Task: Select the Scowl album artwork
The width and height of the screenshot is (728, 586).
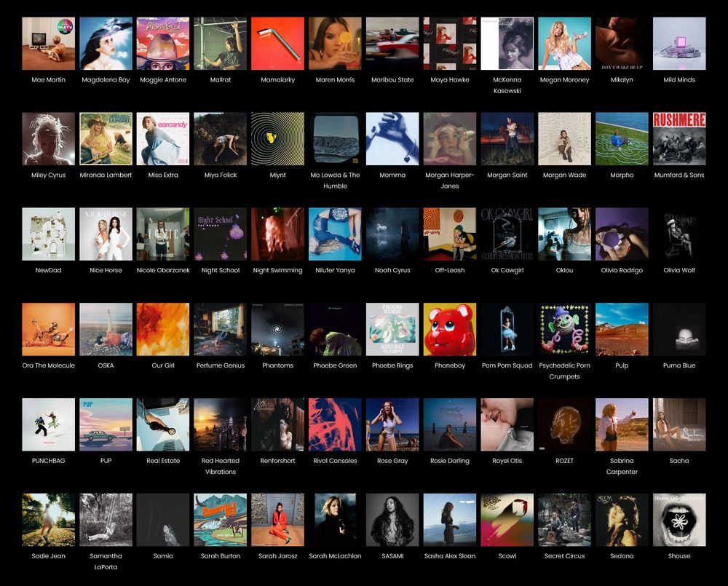Action: [507, 520]
